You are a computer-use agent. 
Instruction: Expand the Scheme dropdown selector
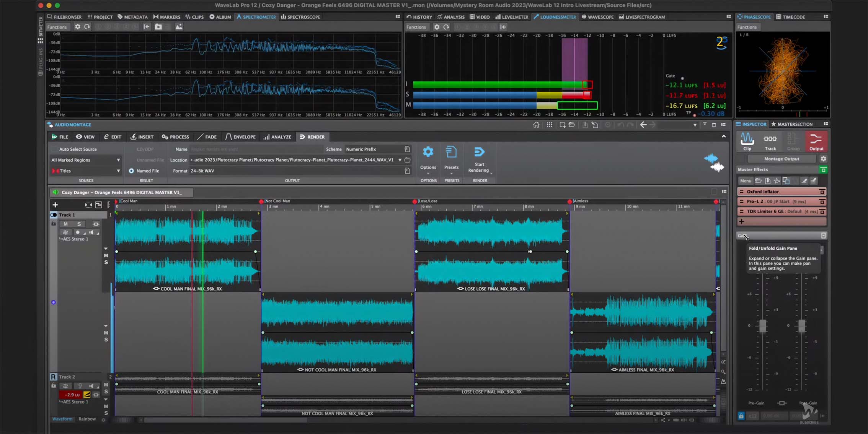374,149
